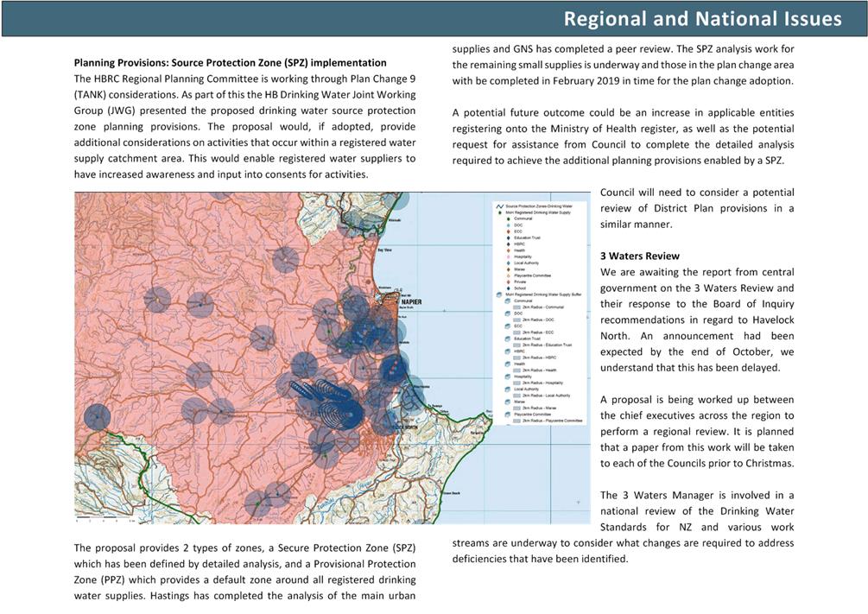Click the 2km Radius - HBRC swatch

[517, 358]
